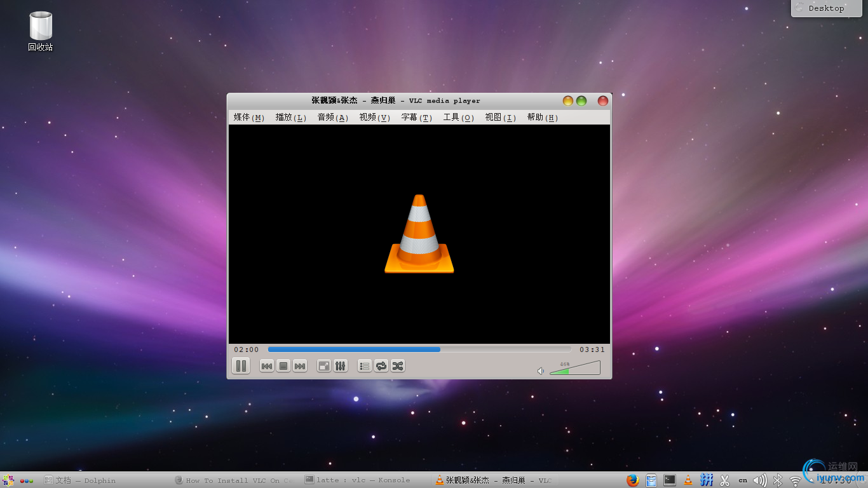Open the clipboard scissors tray icon

[x=725, y=480]
